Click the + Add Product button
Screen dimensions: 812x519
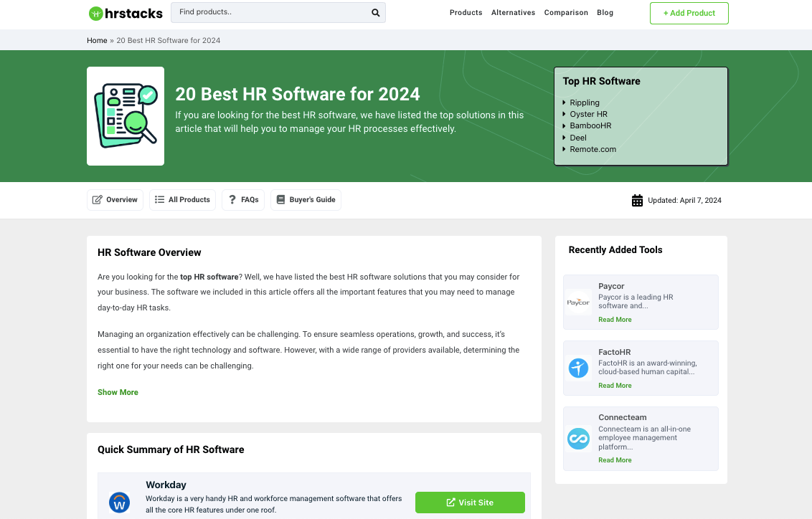pos(689,13)
